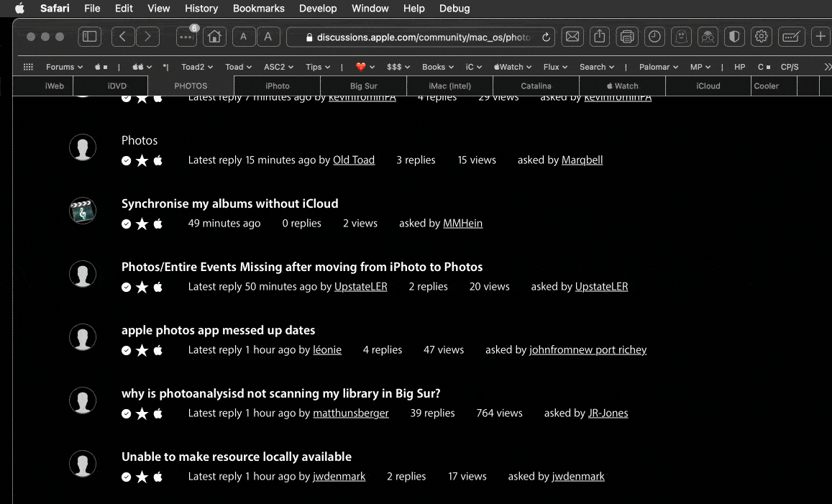Click the Mail envelope toolbar icon
The image size is (832, 504).
click(x=572, y=37)
